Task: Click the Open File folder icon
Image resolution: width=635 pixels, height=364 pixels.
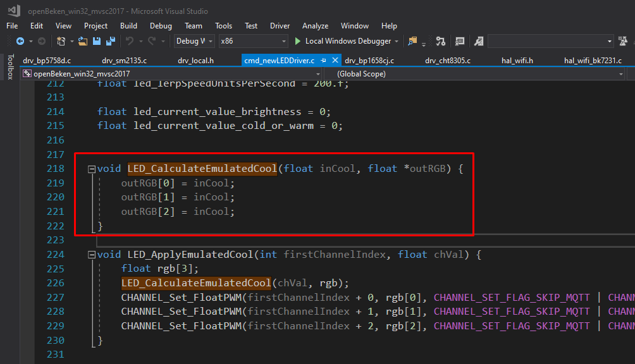Action: tap(83, 41)
